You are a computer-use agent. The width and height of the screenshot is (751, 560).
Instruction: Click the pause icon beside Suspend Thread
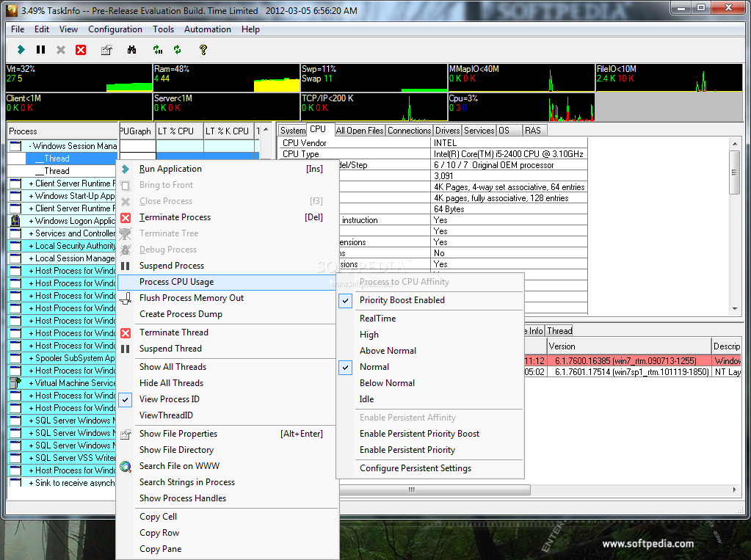click(126, 349)
